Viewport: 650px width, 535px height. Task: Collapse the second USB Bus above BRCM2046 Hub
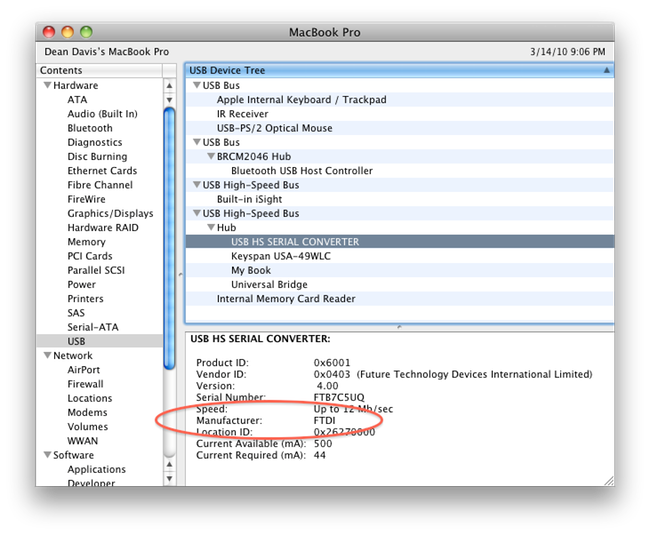click(197, 142)
